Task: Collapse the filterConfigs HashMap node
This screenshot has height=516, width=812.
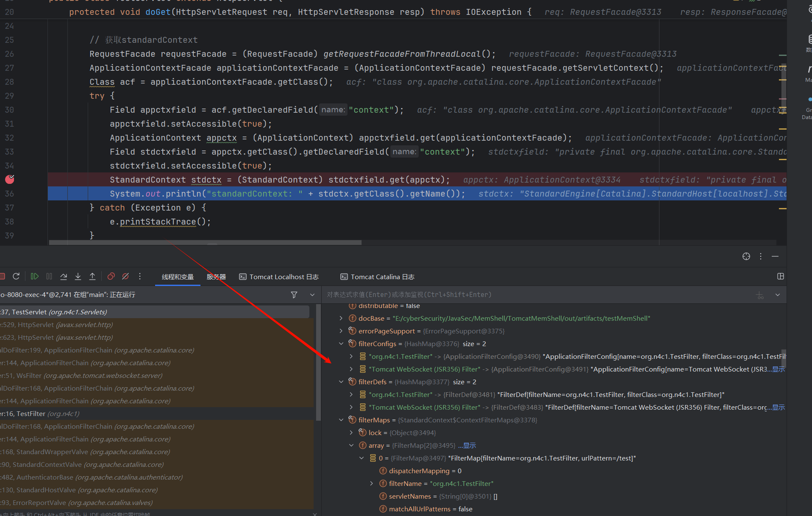Action: tap(341, 344)
